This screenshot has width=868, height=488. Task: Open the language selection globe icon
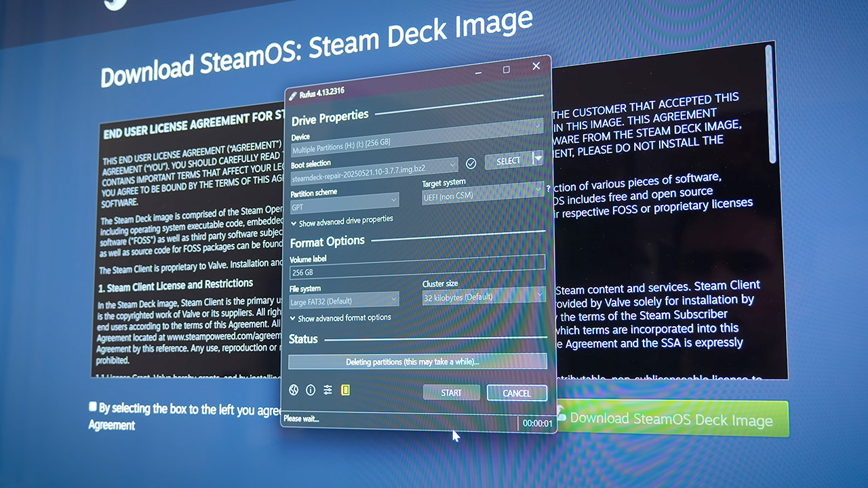pos(294,390)
